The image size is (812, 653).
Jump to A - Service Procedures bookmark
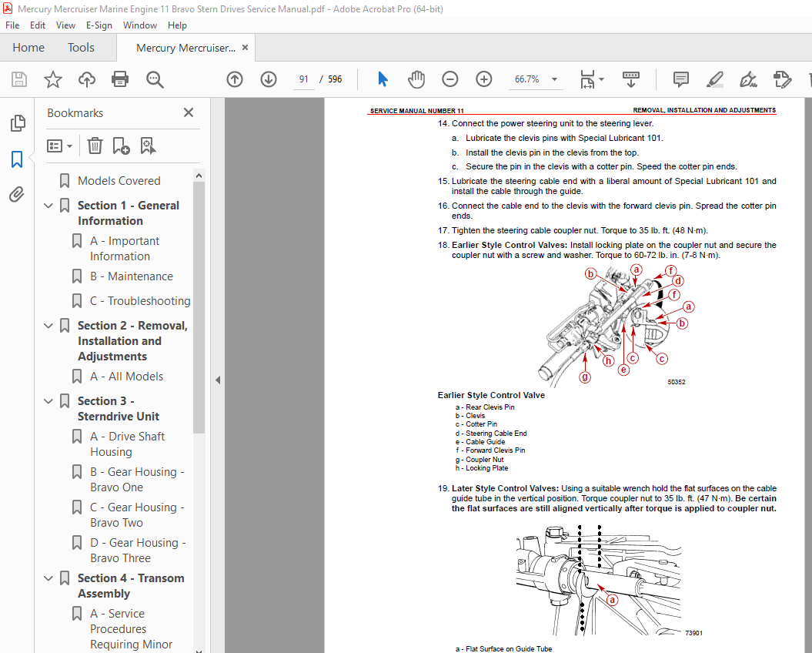coord(131,628)
